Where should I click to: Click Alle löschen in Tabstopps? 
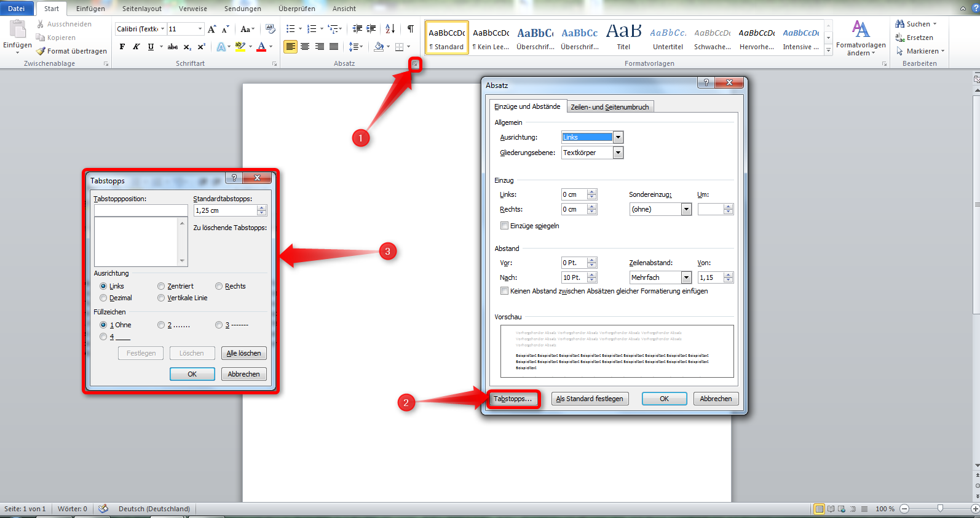tap(243, 353)
